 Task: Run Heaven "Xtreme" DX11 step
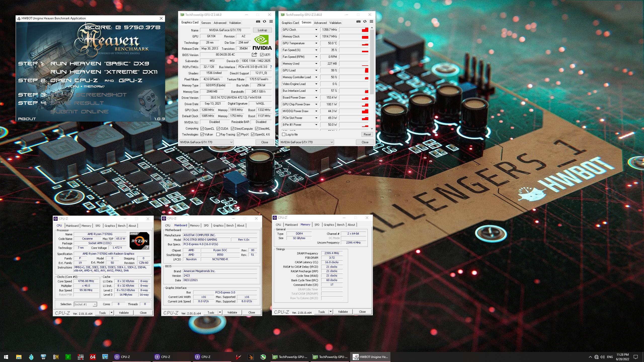pos(104,72)
